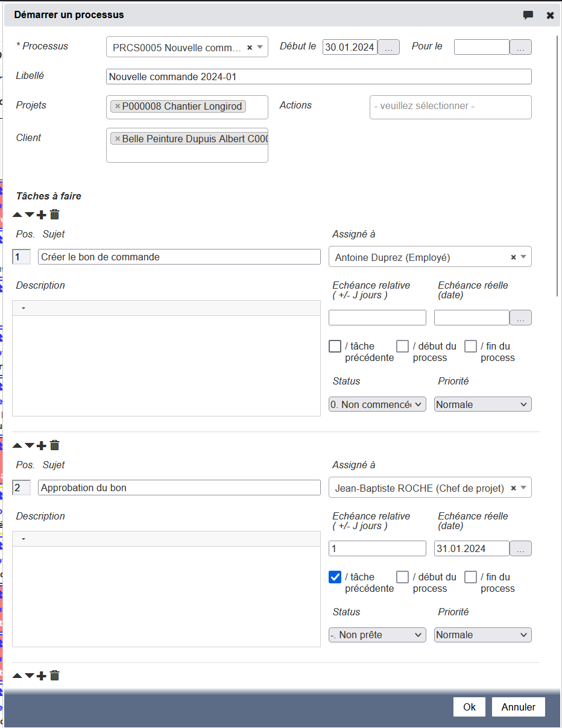
Task: Move task 1 down with arrow icon
Action: click(x=29, y=215)
